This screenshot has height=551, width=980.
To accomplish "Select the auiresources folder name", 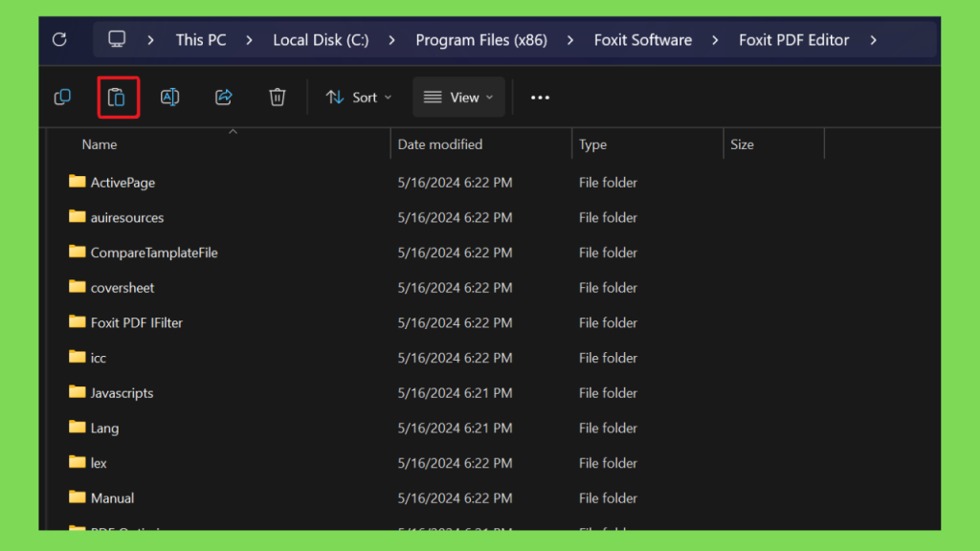I will pos(127,217).
